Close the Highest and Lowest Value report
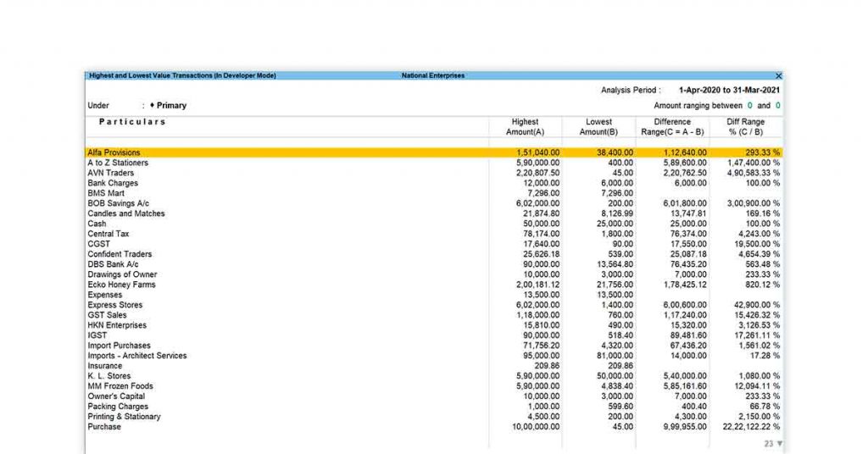 pyautogui.click(x=778, y=75)
